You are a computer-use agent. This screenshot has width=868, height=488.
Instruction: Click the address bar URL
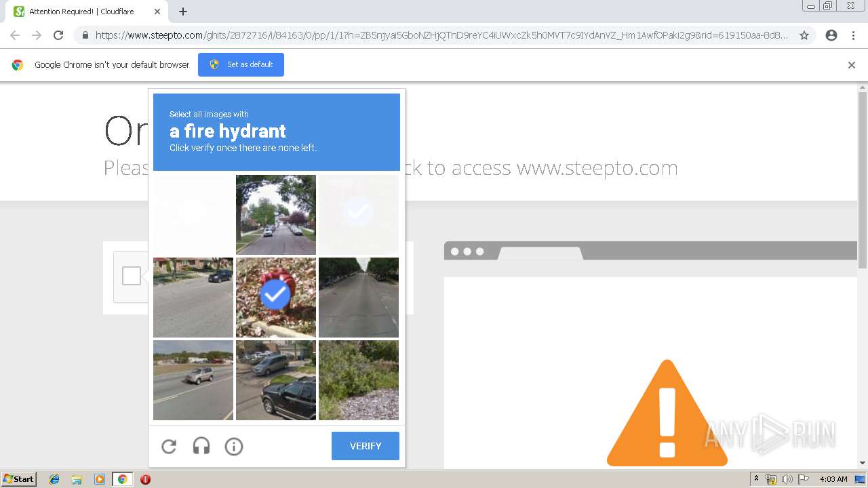pyautogui.click(x=441, y=35)
